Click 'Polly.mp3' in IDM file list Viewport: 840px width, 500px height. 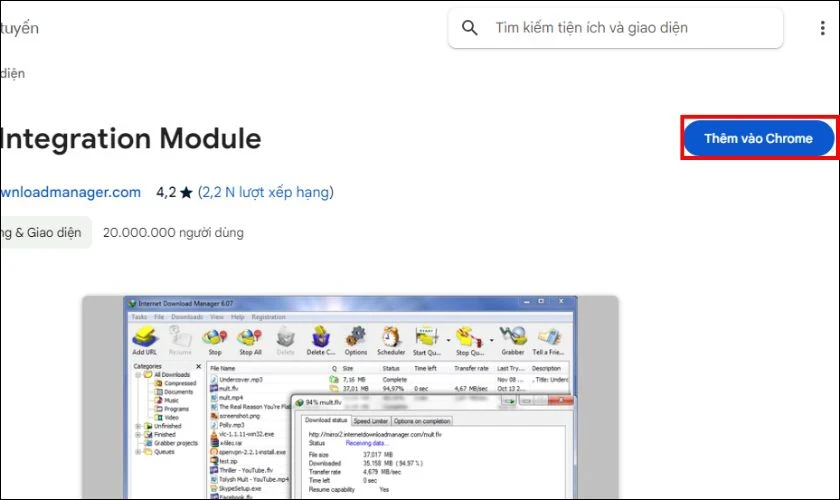tap(227, 425)
